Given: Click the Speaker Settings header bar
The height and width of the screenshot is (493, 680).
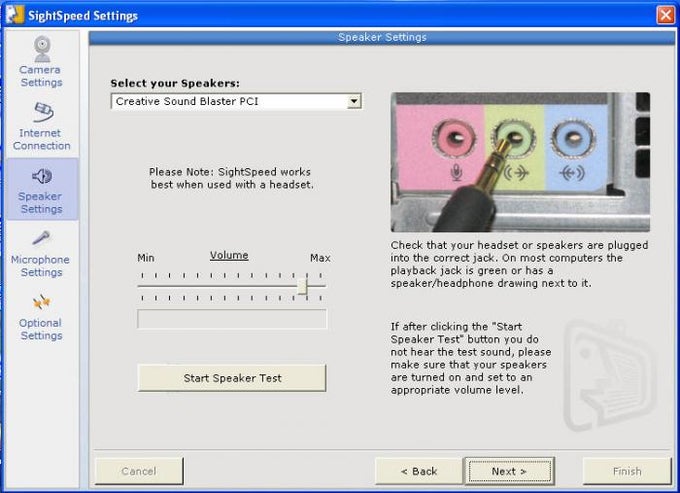Looking at the screenshot, I should click(382, 37).
